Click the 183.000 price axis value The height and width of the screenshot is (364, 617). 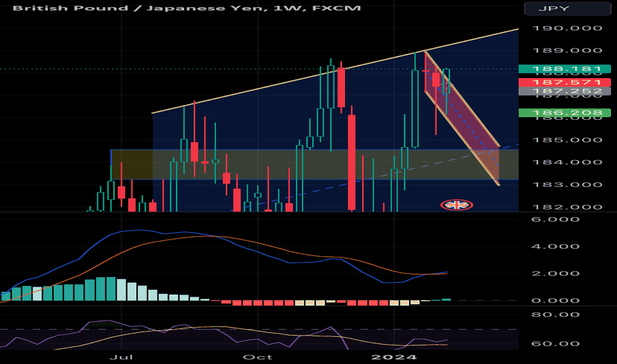[x=567, y=185]
